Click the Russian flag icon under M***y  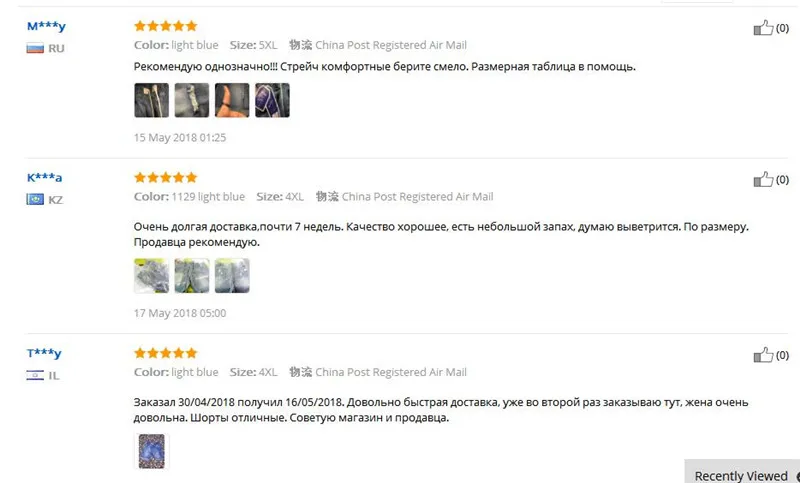[x=35, y=48]
